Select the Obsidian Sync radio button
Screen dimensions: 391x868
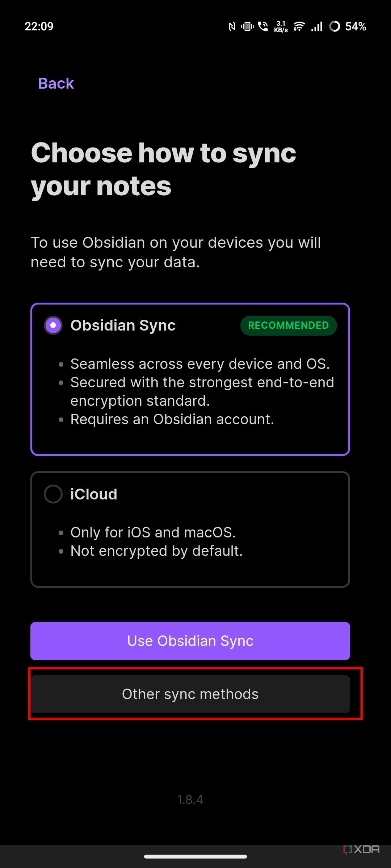[53, 325]
